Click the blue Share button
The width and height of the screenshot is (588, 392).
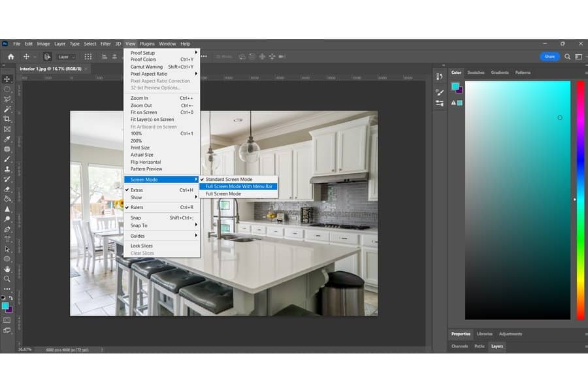click(549, 57)
